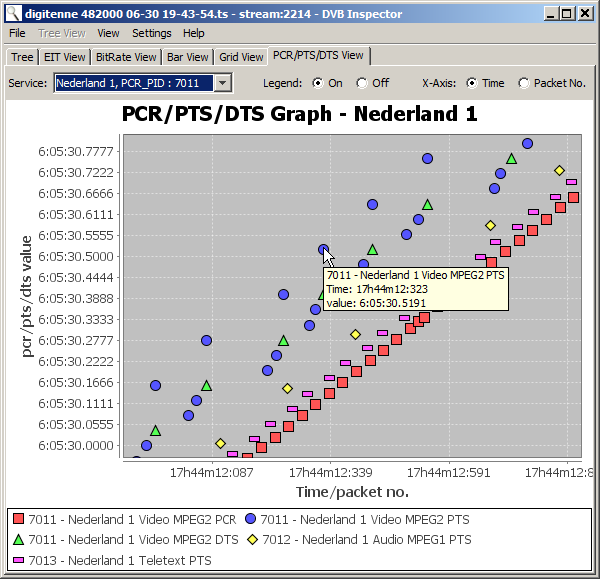Turn the legend On
The width and height of the screenshot is (600, 579).
[318, 83]
